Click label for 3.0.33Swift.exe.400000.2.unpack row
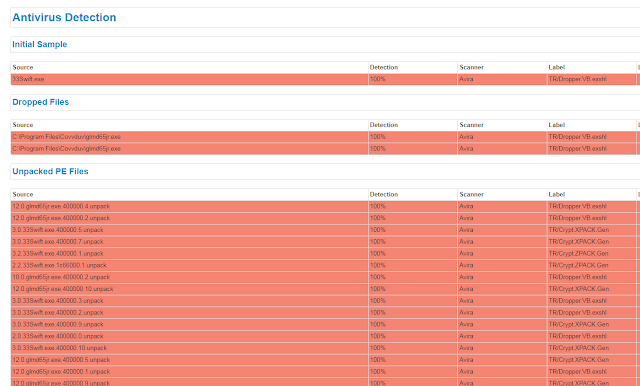The width and height of the screenshot is (640, 386). (591, 313)
